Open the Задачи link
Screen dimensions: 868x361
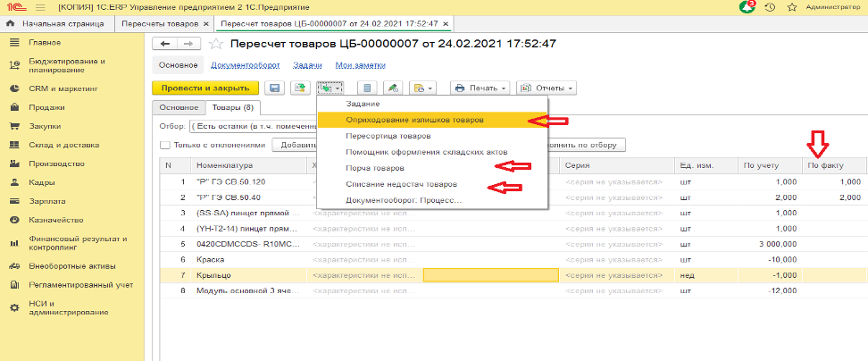[x=307, y=65]
